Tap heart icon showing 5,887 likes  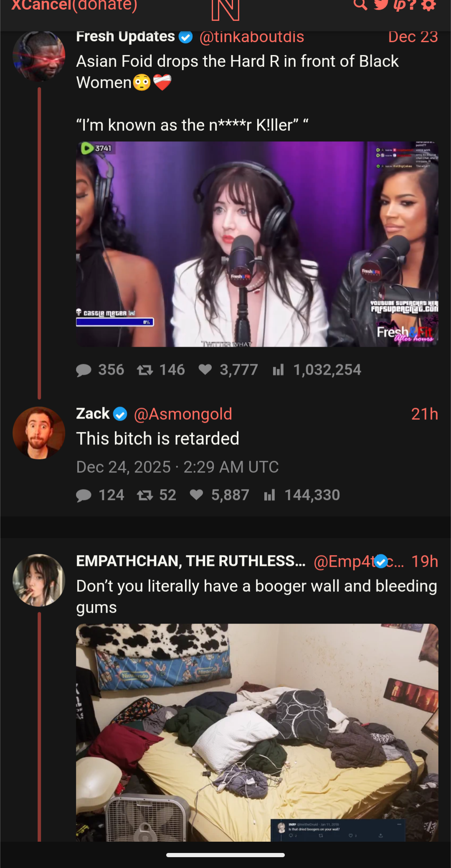[196, 495]
